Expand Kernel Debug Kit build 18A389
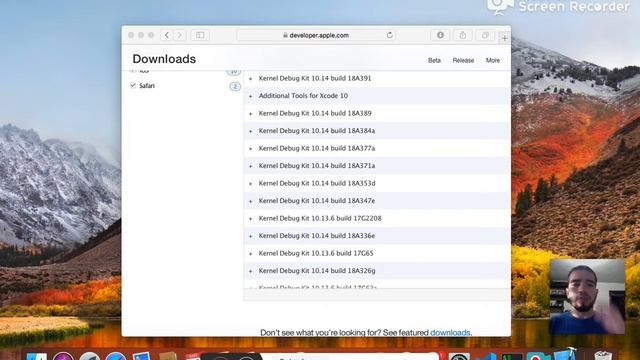The width and height of the screenshot is (640, 360). tap(251, 113)
